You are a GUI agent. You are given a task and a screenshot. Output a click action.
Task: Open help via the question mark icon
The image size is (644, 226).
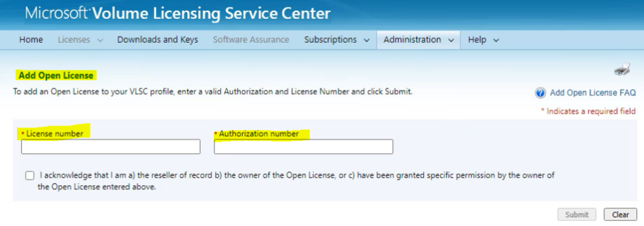[x=540, y=93]
